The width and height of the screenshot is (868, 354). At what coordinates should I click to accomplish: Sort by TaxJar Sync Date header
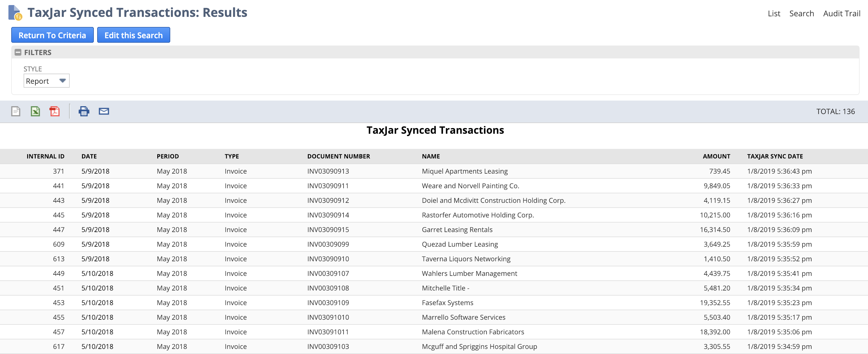(775, 156)
